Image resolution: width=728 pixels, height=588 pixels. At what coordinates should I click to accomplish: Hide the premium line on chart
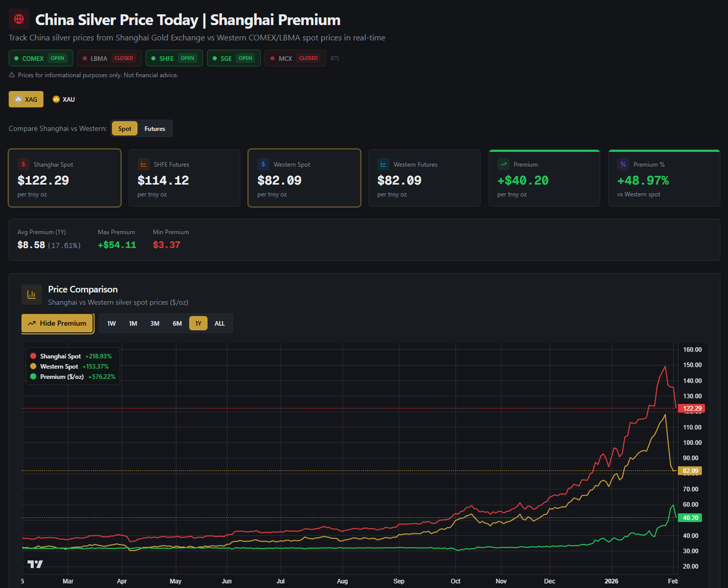click(x=58, y=323)
